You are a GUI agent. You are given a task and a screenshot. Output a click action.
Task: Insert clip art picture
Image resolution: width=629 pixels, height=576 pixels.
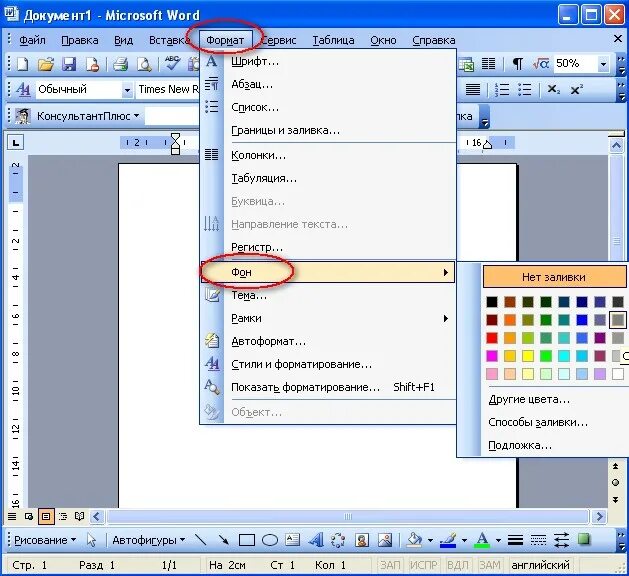coord(361,539)
